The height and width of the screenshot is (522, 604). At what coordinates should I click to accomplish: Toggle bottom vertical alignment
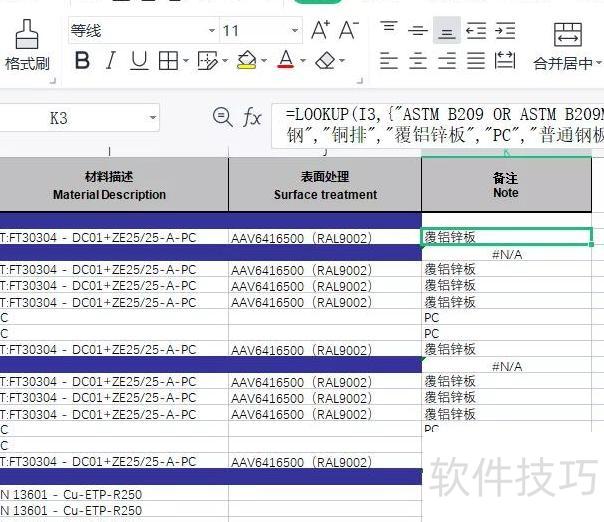coord(447,30)
